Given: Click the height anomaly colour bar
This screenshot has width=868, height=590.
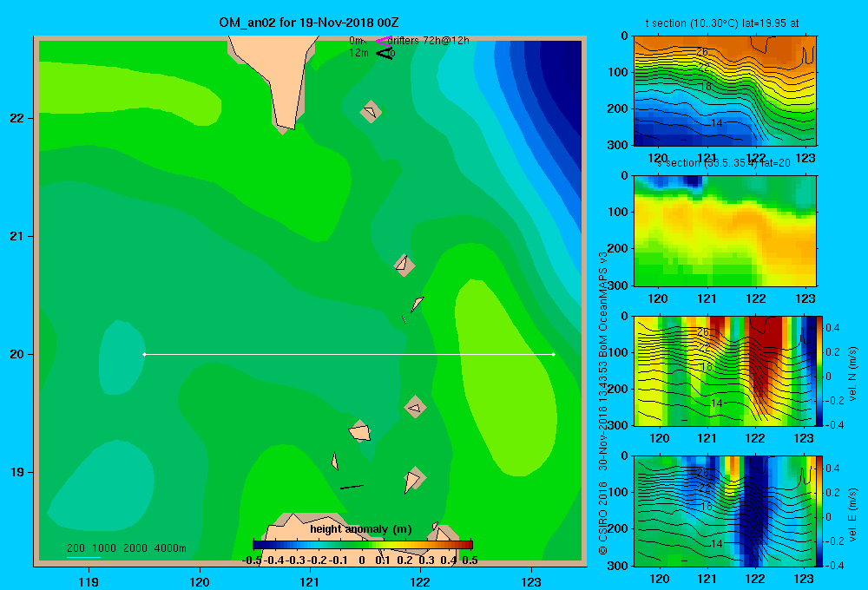Looking at the screenshot, I should point(363,545).
